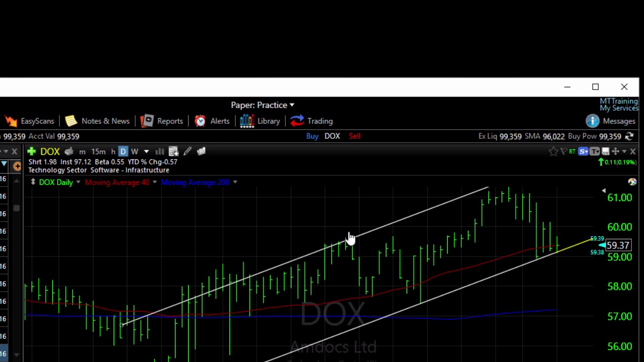Viewport: 644px width, 362px height.
Task: Open the blue S dropdown button
Action: coord(583,151)
